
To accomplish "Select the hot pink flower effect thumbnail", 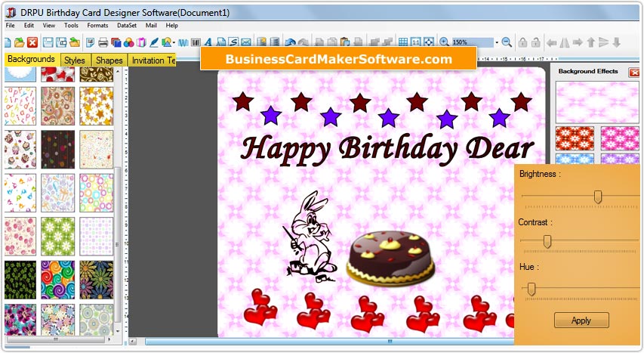I will [619, 138].
